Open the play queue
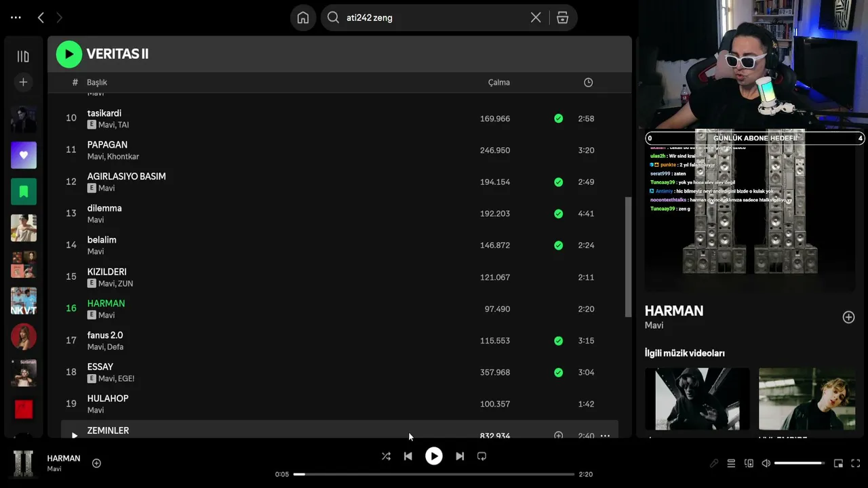 click(x=731, y=464)
